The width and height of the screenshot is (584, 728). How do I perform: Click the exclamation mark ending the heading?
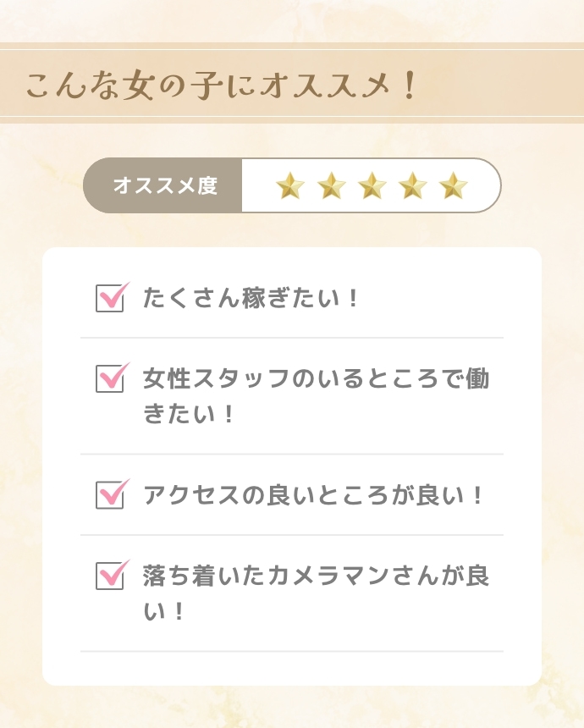(x=409, y=86)
